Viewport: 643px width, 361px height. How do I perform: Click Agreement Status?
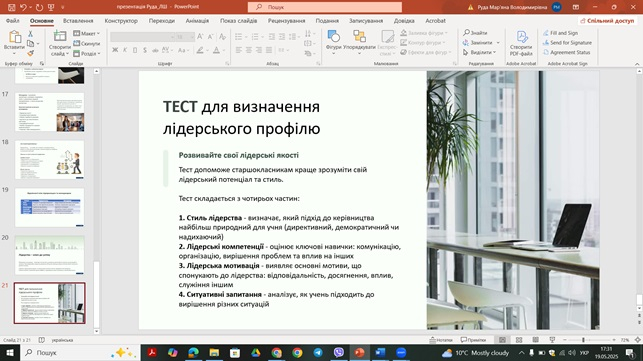(566, 53)
